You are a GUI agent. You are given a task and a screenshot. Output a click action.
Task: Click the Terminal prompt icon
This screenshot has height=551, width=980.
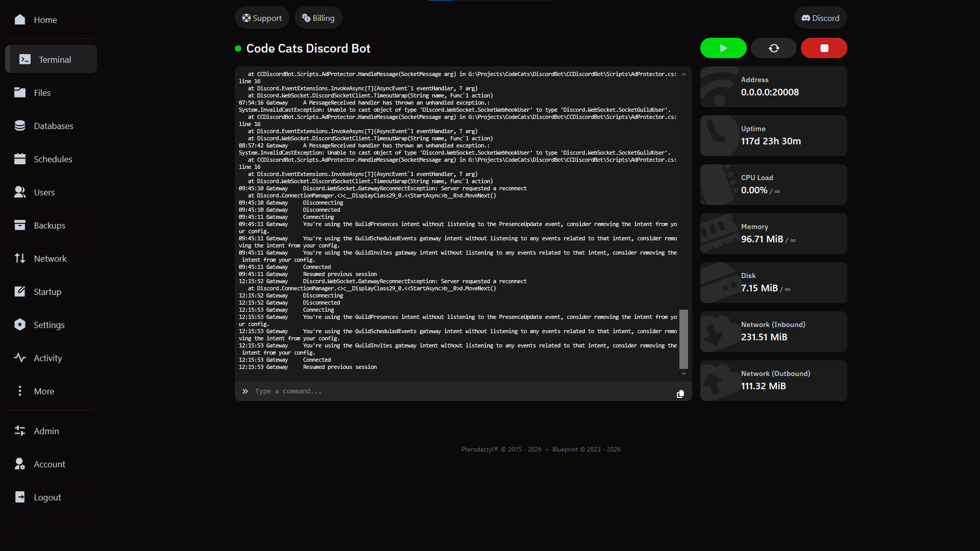(25, 59)
